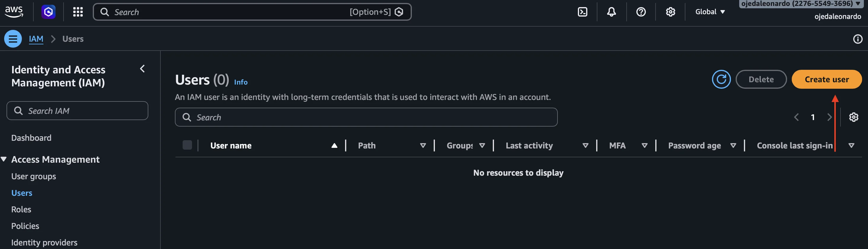This screenshot has height=249, width=868.
Task: Click 'No resources to display' text
Action: (518, 173)
